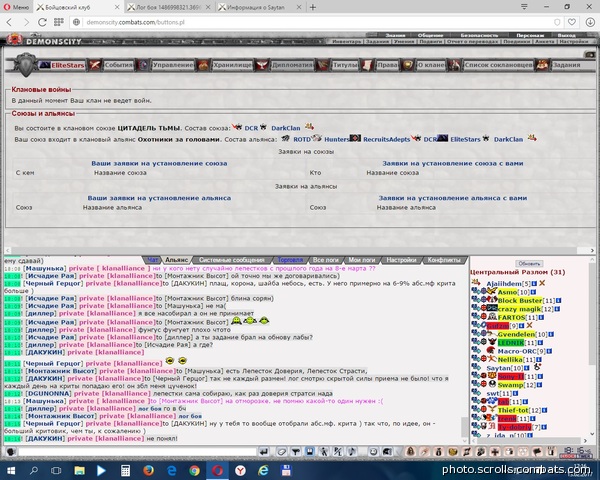Click private-chat icon next to FARTOS
Image resolution: width=600 pixels, height=480 pixels.
pos(476,317)
